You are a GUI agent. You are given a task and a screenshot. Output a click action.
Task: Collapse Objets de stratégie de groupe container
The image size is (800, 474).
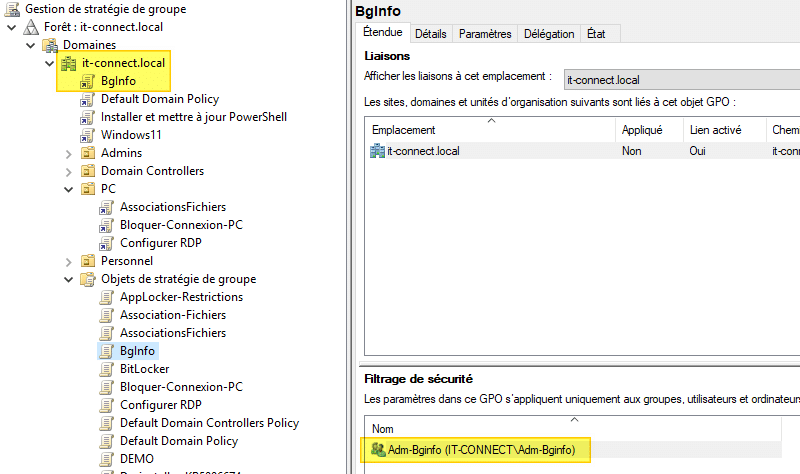point(68,279)
